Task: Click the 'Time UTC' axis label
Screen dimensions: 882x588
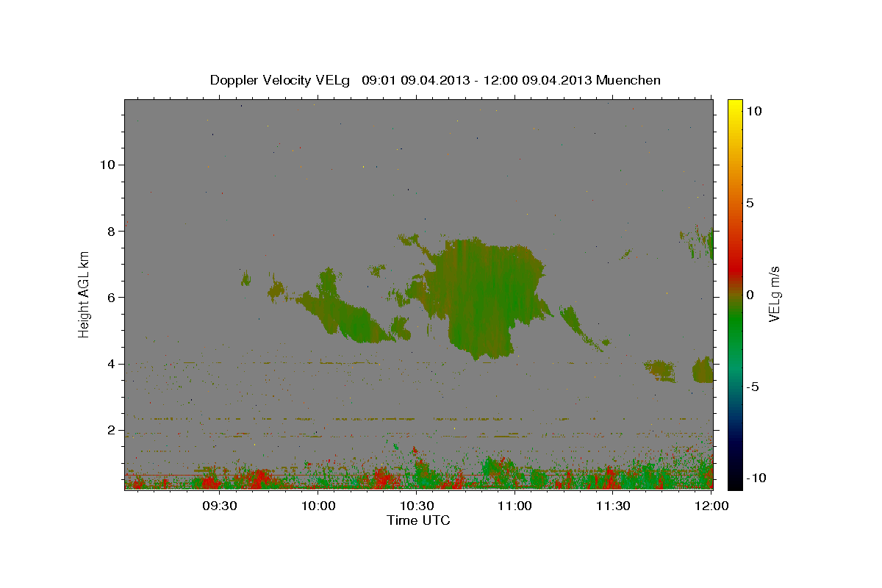Action: tap(418, 520)
